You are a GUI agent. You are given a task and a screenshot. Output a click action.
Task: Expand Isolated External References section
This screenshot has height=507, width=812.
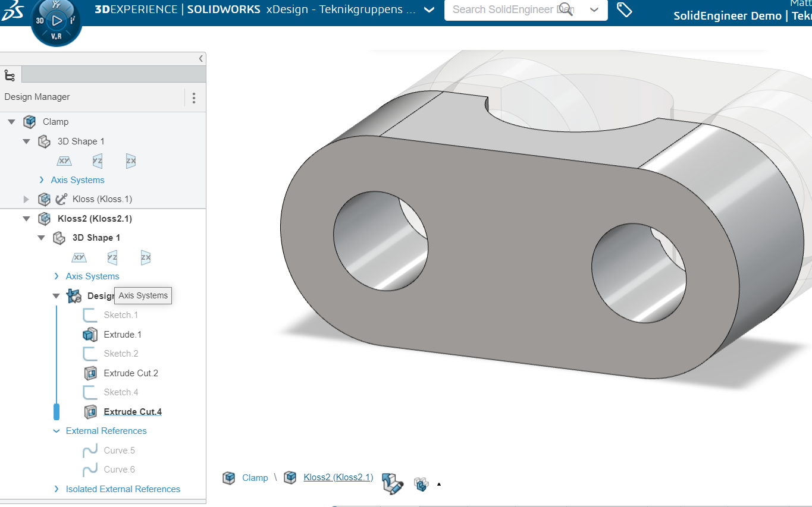(x=57, y=489)
